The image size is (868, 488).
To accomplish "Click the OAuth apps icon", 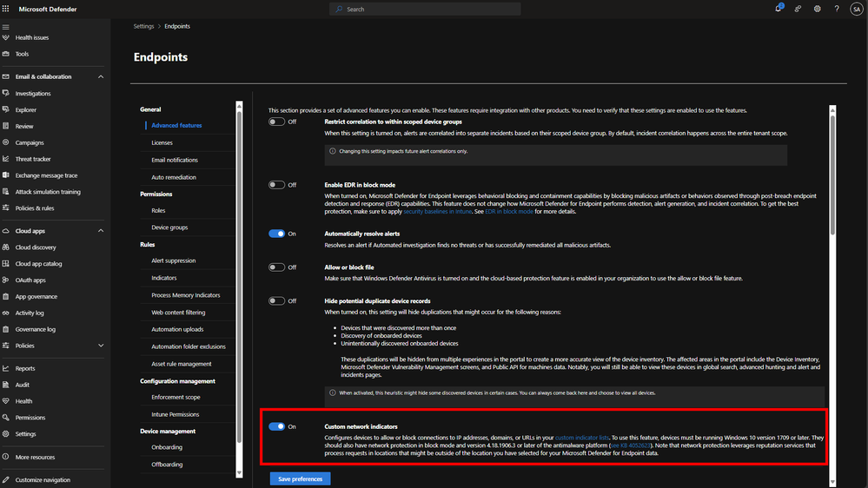I will tap(5, 280).
